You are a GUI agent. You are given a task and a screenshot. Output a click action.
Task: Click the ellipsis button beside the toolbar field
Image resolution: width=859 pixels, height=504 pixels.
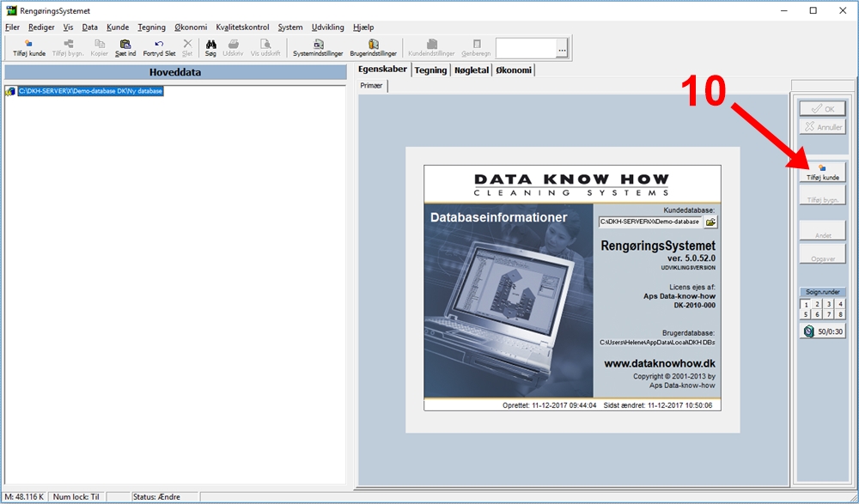point(562,50)
